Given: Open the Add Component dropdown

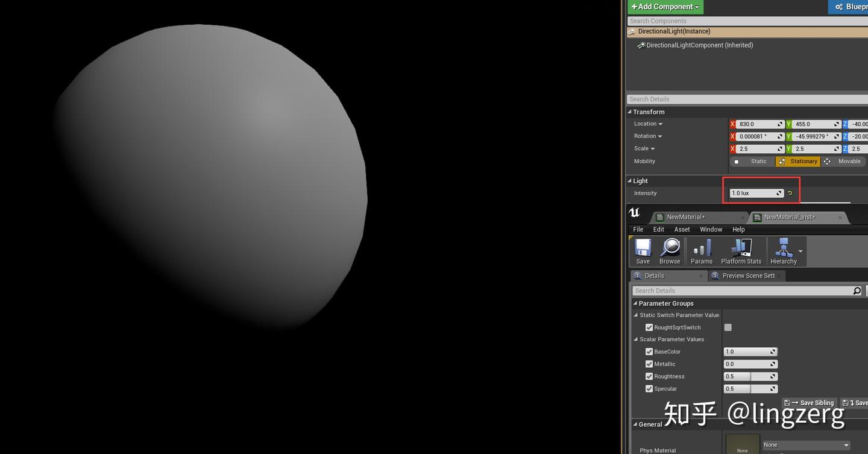Looking at the screenshot, I should (665, 7).
